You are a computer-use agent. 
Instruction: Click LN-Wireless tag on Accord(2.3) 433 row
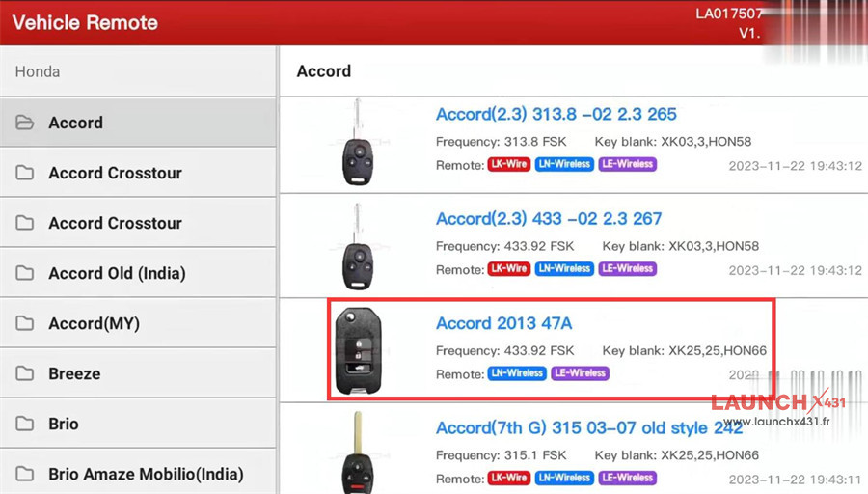click(564, 269)
